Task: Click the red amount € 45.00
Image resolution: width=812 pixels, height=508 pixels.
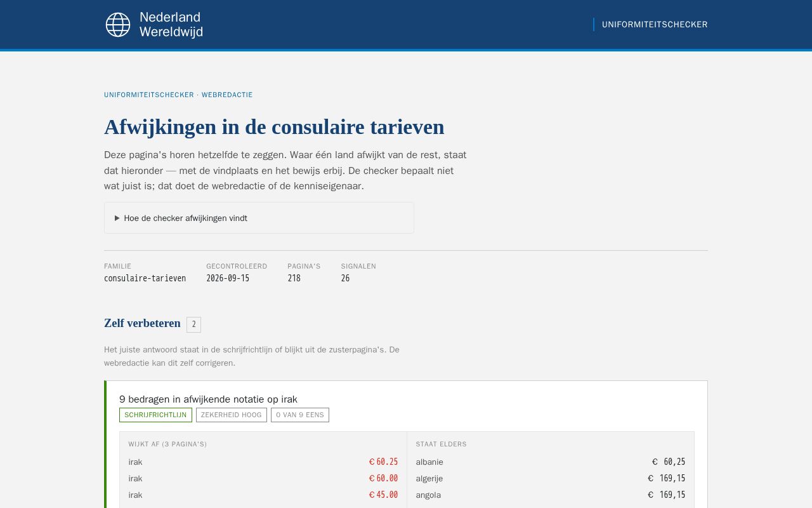Action: [383, 495]
